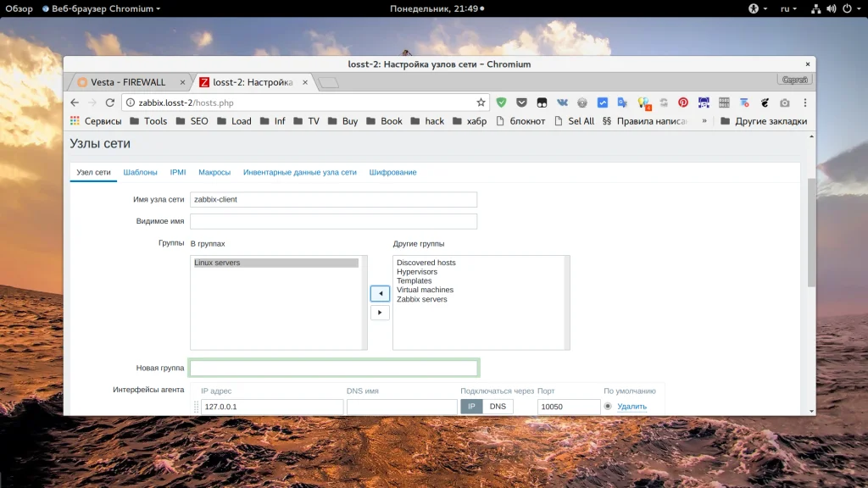Screen dimensions: 868x488
Task: Toggle connection to DNS
Action: [498, 407]
